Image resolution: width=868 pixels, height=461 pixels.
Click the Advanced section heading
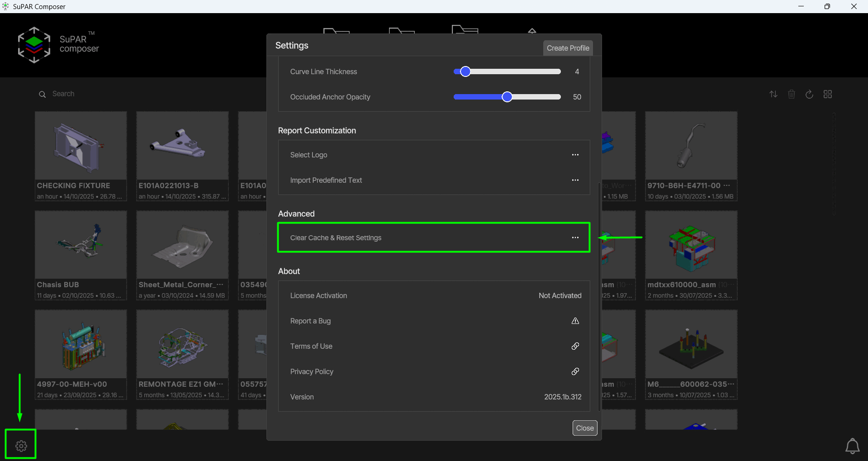(296, 214)
